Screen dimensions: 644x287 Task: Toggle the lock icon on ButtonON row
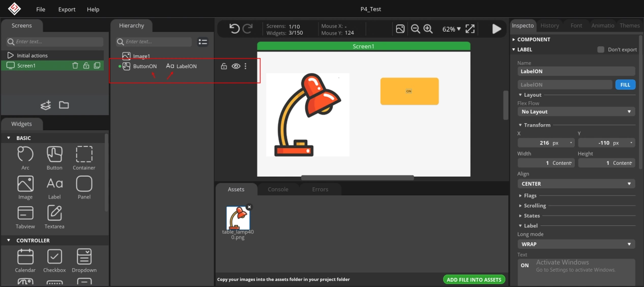(x=224, y=66)
